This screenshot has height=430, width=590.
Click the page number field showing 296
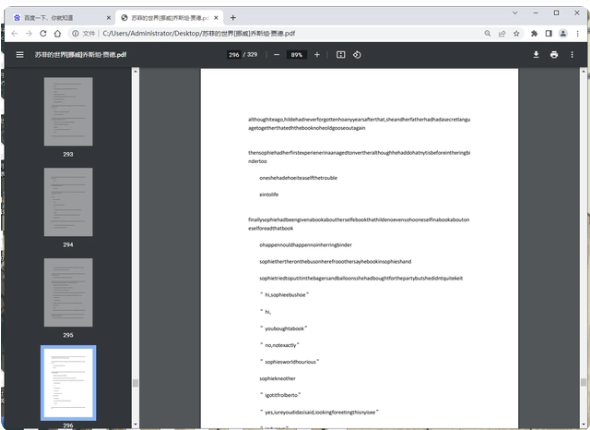[234, 55]
